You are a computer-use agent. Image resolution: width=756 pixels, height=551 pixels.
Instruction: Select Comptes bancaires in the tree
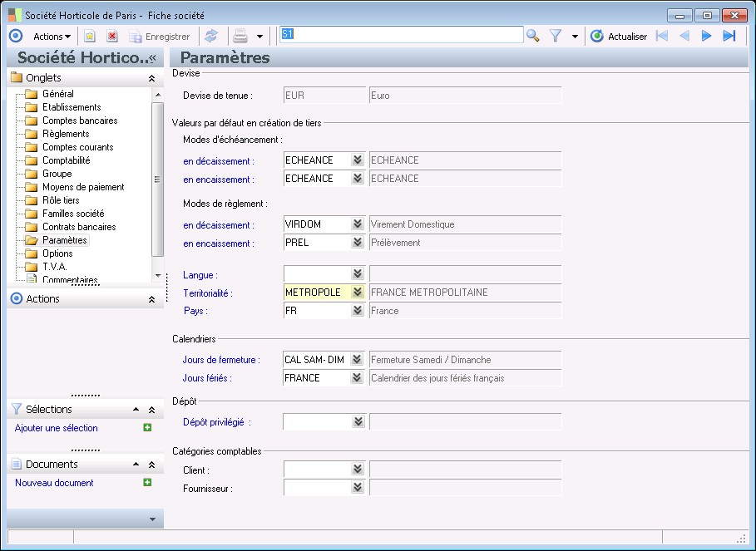pyautogui.click(x=80, y=121)
